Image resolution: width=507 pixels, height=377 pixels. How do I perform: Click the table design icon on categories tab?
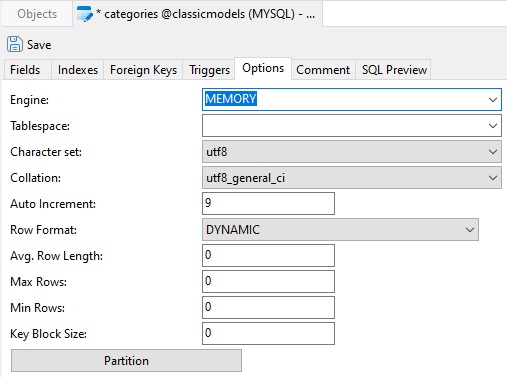coord(84,14)
